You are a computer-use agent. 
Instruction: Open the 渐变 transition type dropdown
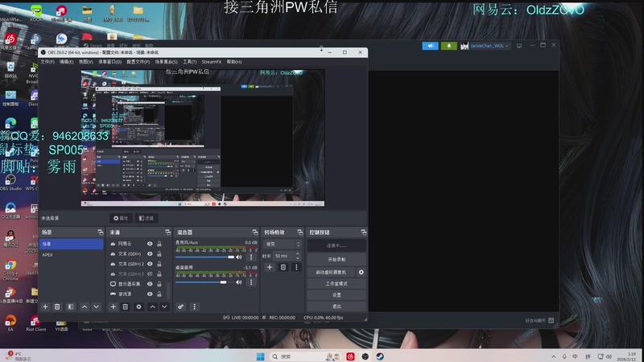click(283, 245)
